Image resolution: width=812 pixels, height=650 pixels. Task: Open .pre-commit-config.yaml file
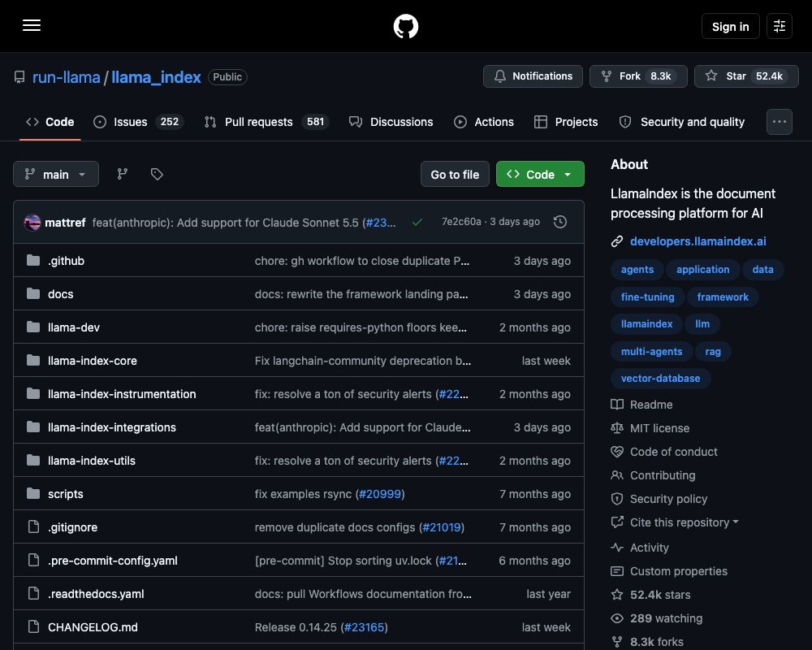(112, 561)
